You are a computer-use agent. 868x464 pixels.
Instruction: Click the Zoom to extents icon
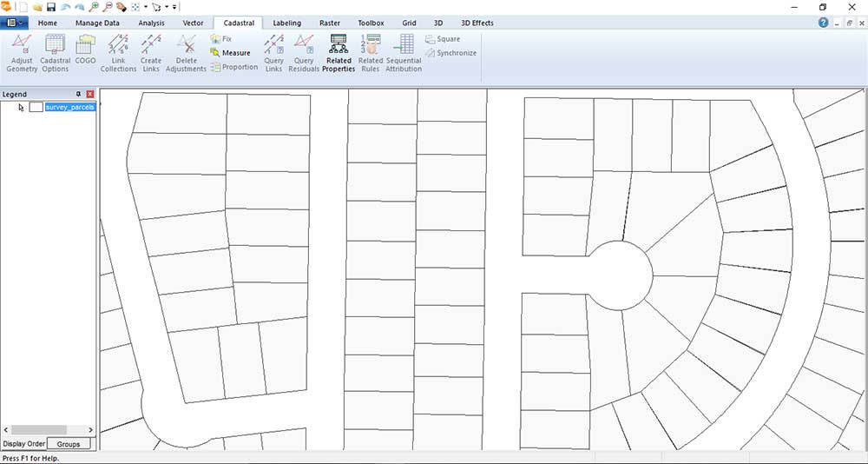[x=135, y=7]
